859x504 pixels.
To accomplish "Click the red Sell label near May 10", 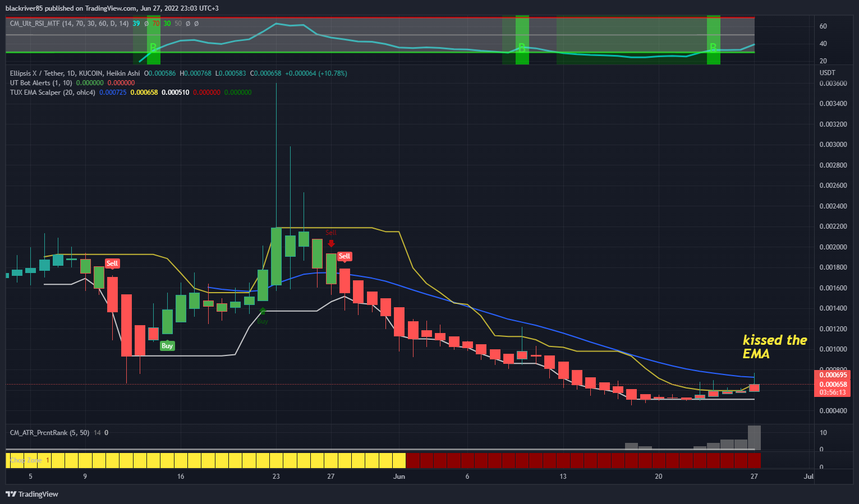I will pos(112,263).
